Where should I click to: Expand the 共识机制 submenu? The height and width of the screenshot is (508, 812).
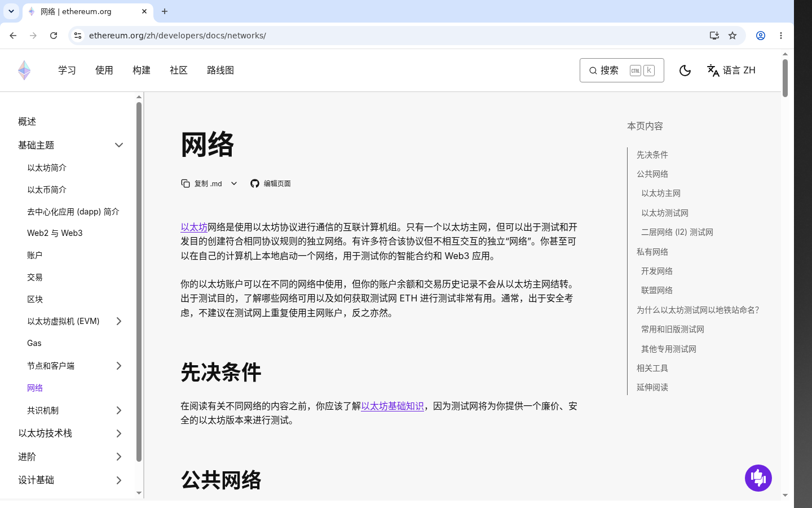(119, 410)
